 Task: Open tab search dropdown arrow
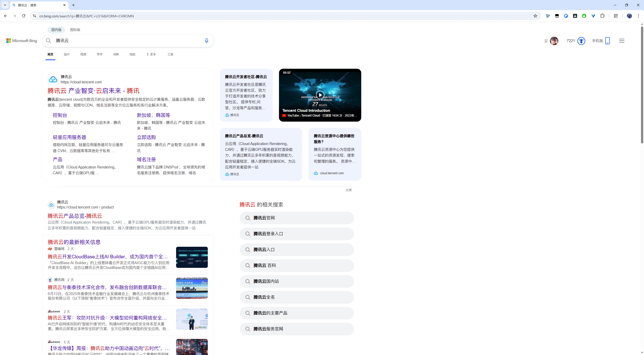[5, 5]
